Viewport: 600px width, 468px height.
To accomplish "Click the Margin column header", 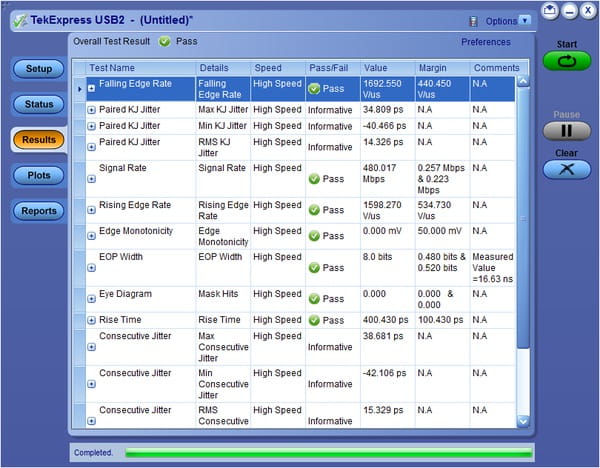I will tap(442, 68).
